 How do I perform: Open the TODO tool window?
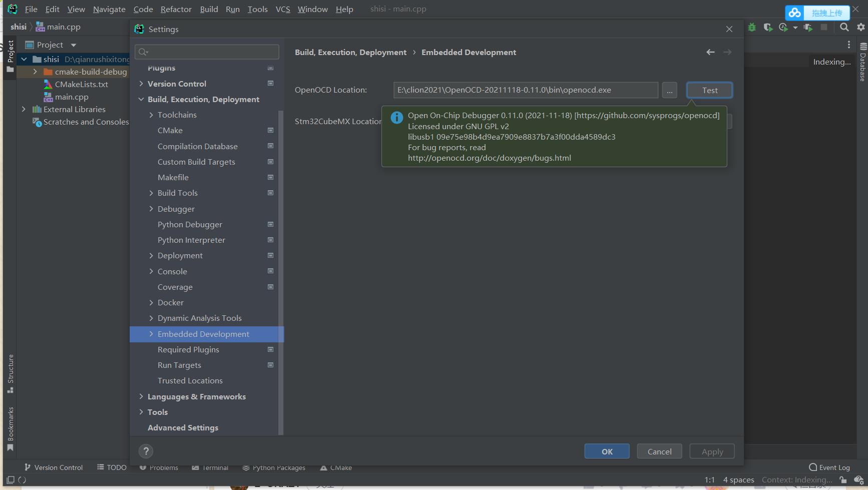coord(112,467)
